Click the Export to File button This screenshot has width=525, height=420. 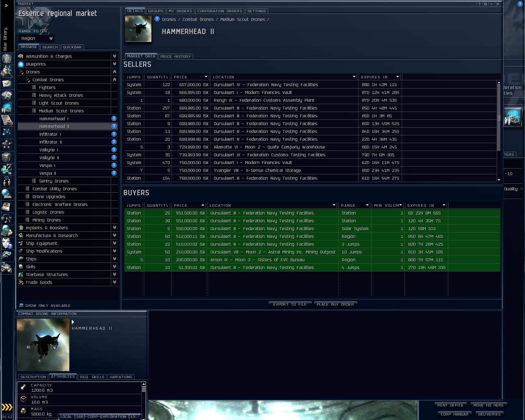pyautogui.click(x=290, y=304)
